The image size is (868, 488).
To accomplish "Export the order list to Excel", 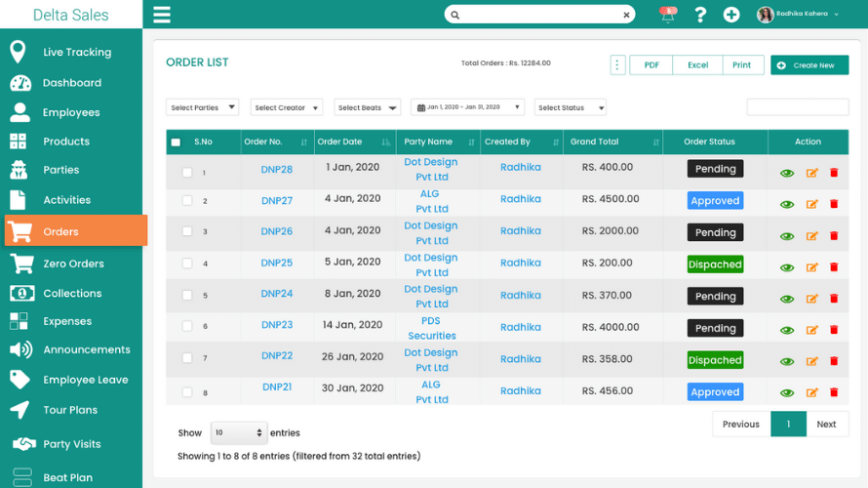I will [x=697, y=65].
